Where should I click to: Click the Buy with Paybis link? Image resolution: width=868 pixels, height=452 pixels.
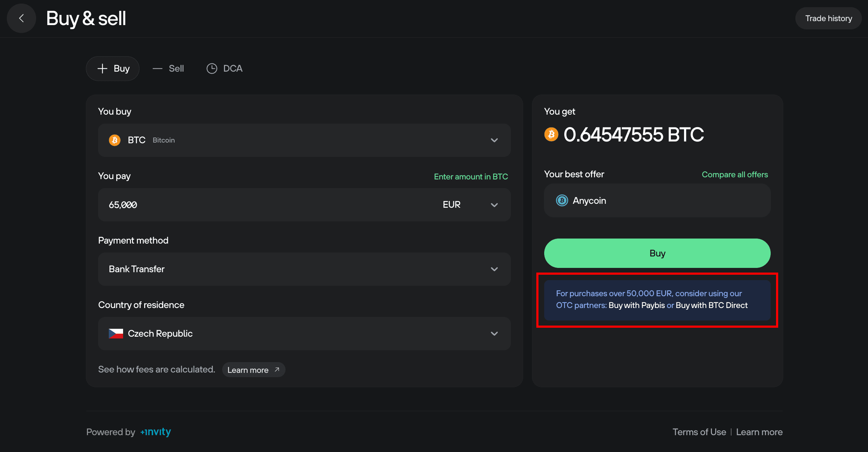tap(637, 305)
